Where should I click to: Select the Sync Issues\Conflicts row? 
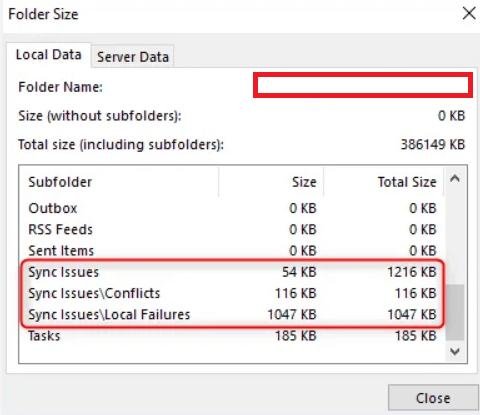[x=232, y=293]
